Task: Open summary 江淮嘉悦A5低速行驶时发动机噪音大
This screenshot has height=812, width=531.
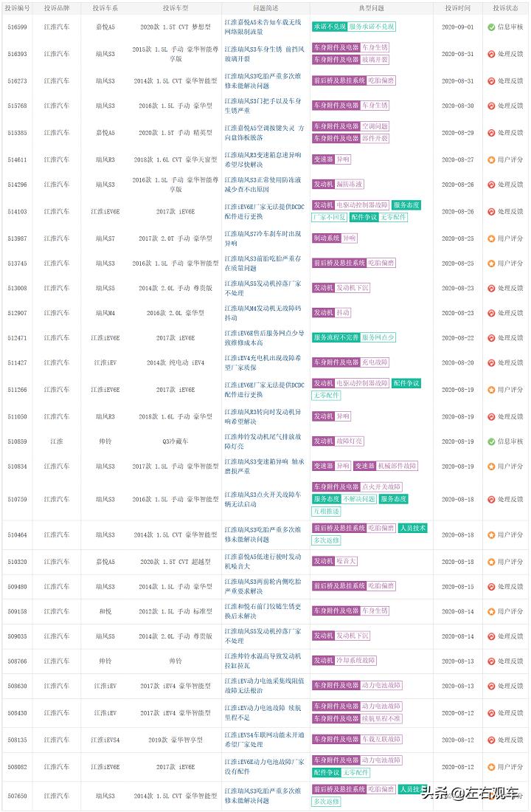Action: coord(263,561)
